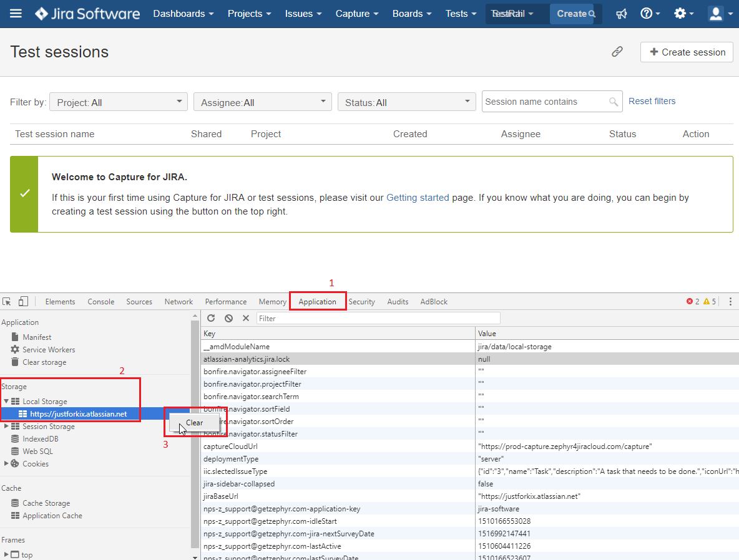The width and height of the screenshot is (739, 560).
Task: Switch to the Memory tab
Action: tap(272, 301)
